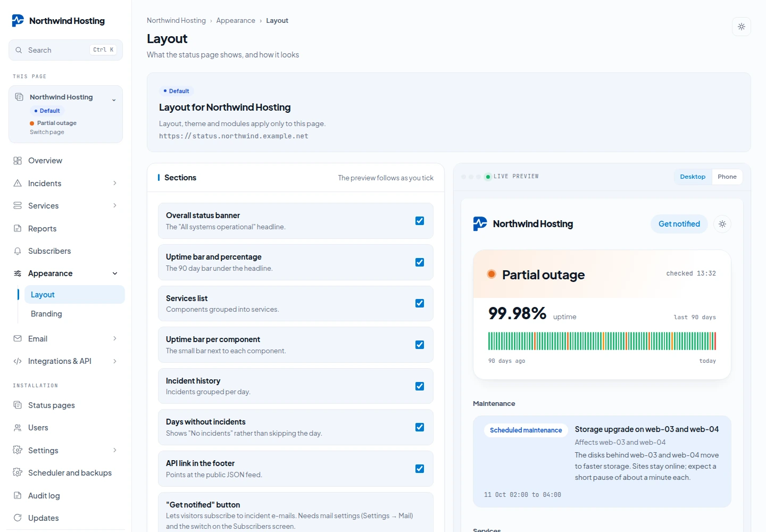Expand the Services submenu chevron
This screenshot has width=766, height=532.
pos(115,205)
